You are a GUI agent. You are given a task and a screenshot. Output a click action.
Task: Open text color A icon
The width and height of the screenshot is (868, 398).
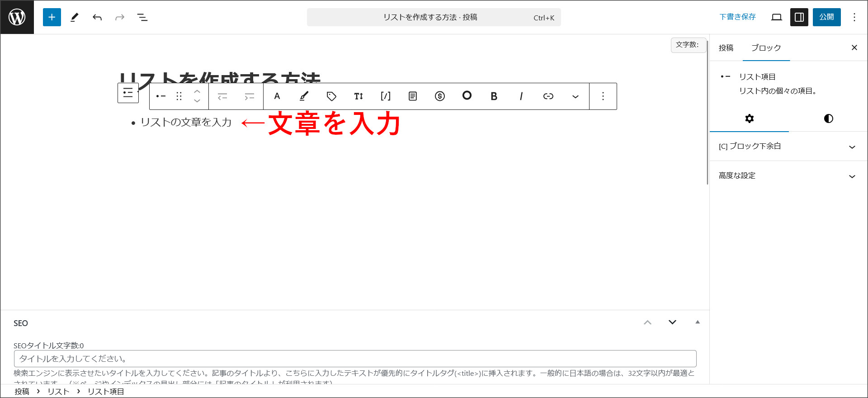click(x=277, y=96)
